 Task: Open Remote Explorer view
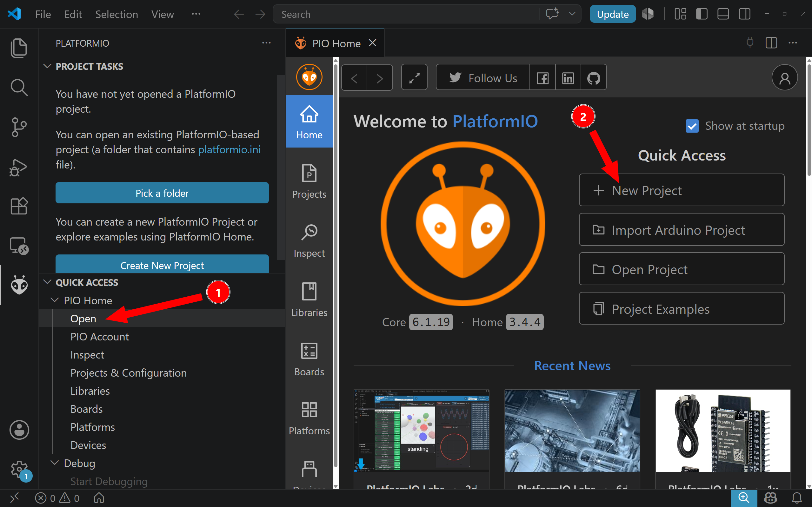point(19,246)
